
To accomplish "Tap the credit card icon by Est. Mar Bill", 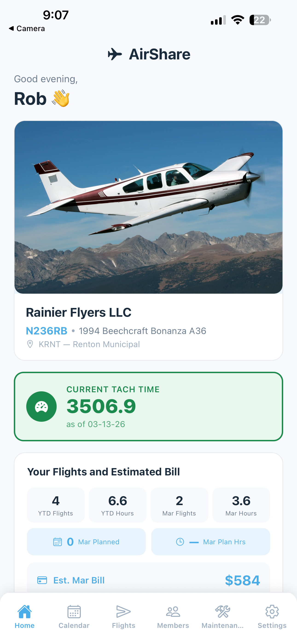I will coord(42,580).
